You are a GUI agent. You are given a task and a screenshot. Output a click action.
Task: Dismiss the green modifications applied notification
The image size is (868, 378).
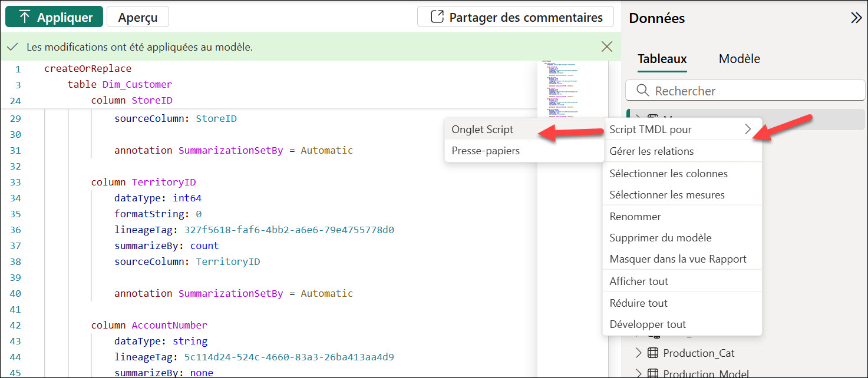(x=606, y=47)
